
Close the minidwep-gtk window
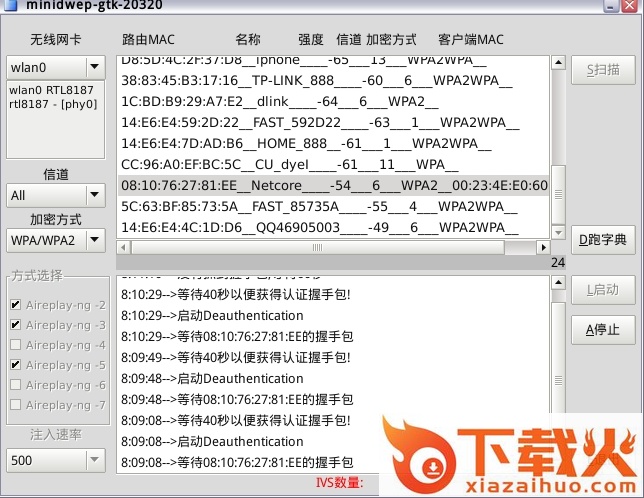pyautogui.click(x=630, y=5)
